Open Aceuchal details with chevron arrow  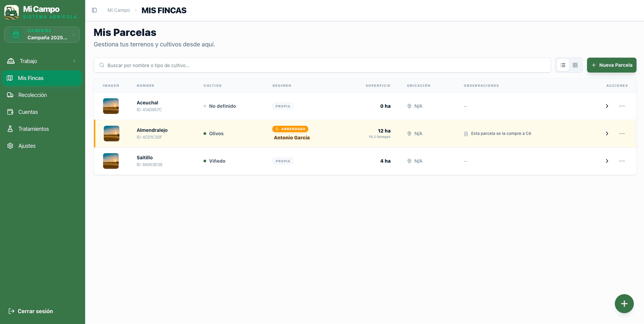point(607,106)
